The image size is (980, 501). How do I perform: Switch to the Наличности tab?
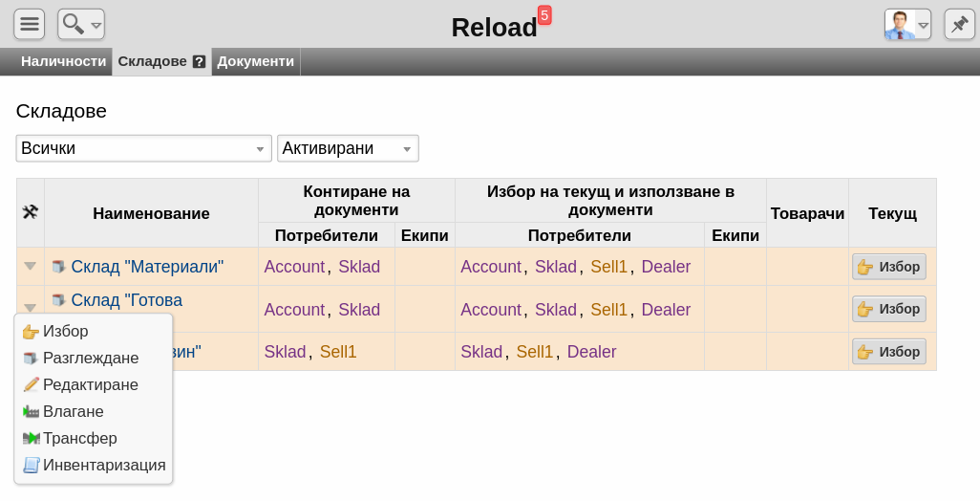[x=63, y=61]
